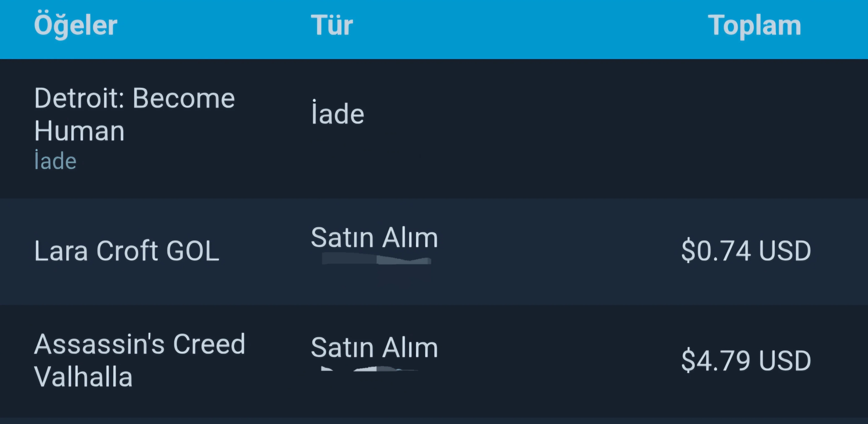Click the $4.79 USD total
This screenshot has height=424, width=868.
(x=746, y=361)
